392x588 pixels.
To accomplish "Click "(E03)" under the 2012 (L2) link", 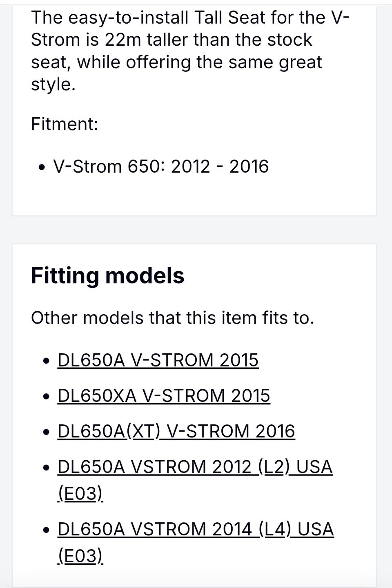I will click(x=80, y=494).
